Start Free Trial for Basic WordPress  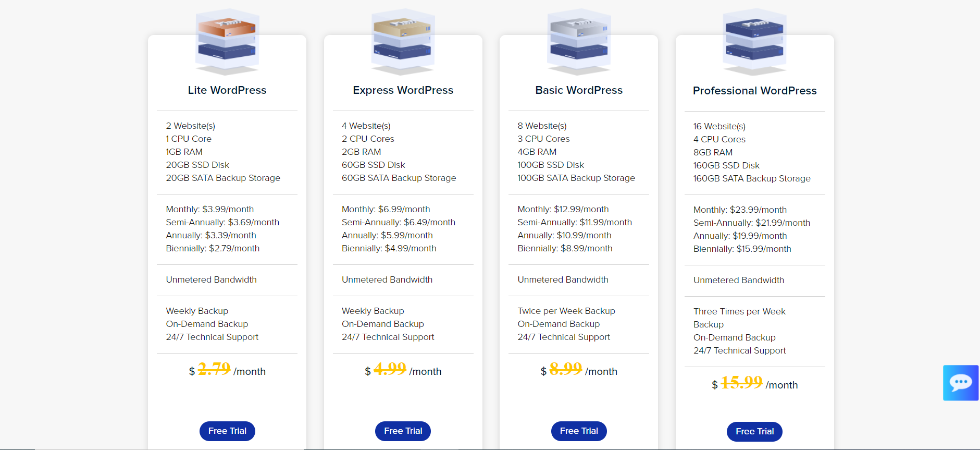click(x=579, y=431)
